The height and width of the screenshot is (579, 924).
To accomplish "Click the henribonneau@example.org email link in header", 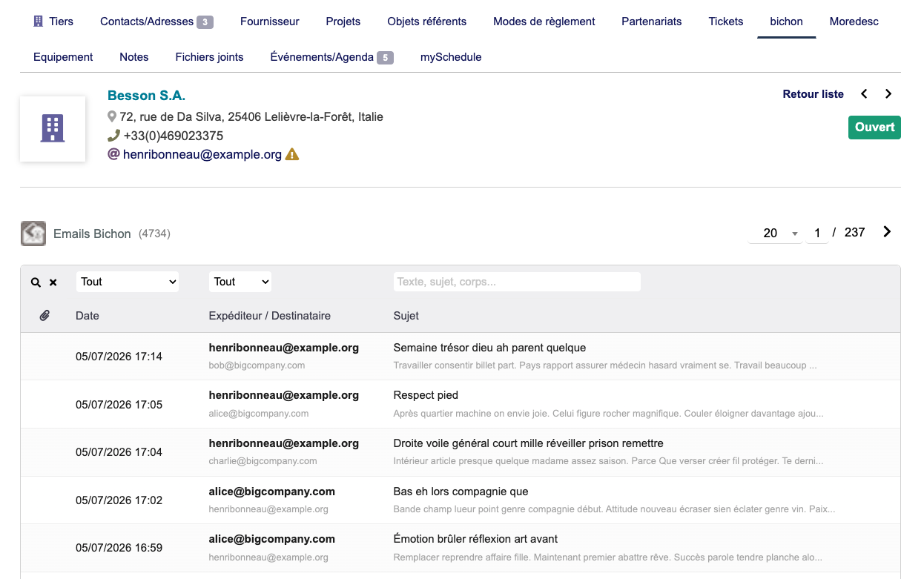I will point(202,155).
